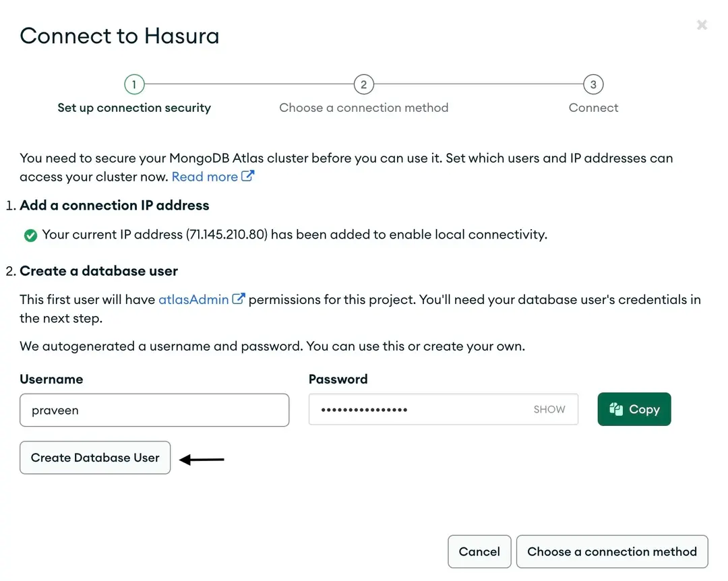Select the Set up connection security step

tap(134, 108)
